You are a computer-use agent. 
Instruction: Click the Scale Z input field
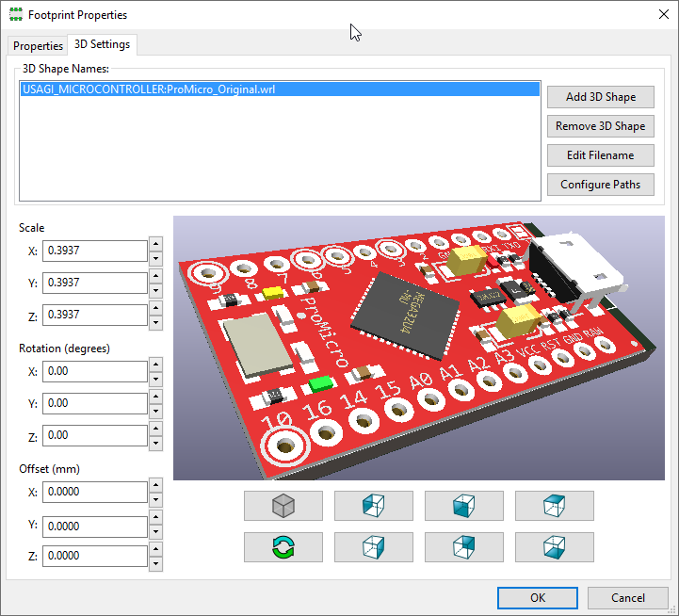tap(95, 315)
